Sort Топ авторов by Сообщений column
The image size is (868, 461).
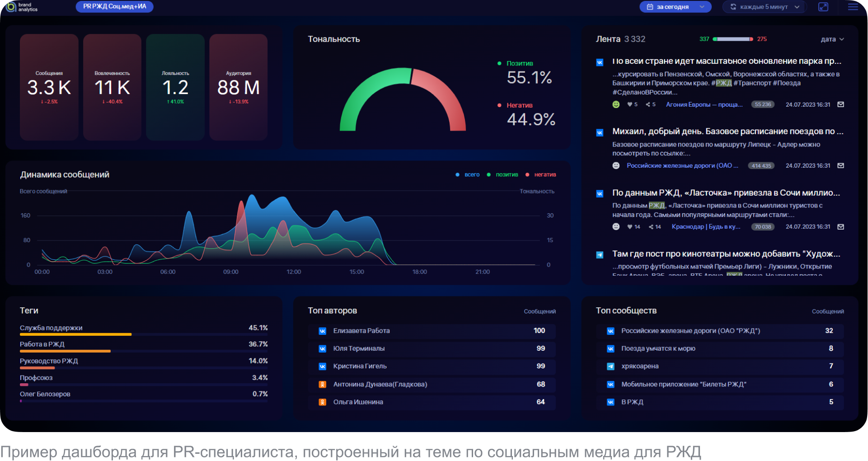click(540, 311)
